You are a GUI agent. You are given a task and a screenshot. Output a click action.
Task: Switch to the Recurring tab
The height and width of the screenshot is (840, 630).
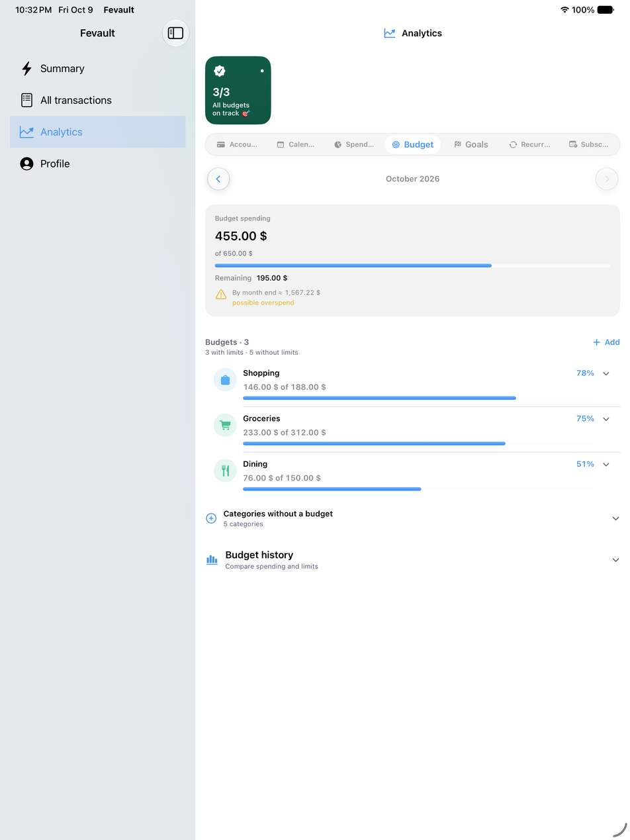click(x=529, y=144)
